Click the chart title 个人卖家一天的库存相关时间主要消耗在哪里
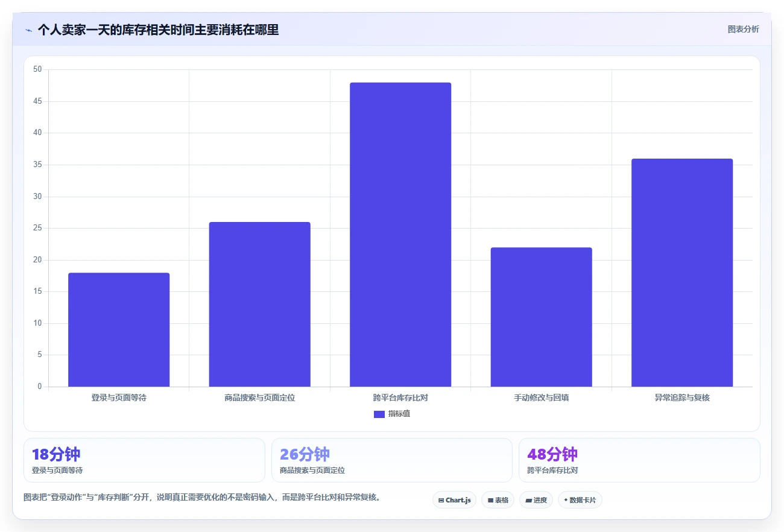This screenshot has width=784, height=532. click(158, 30)
